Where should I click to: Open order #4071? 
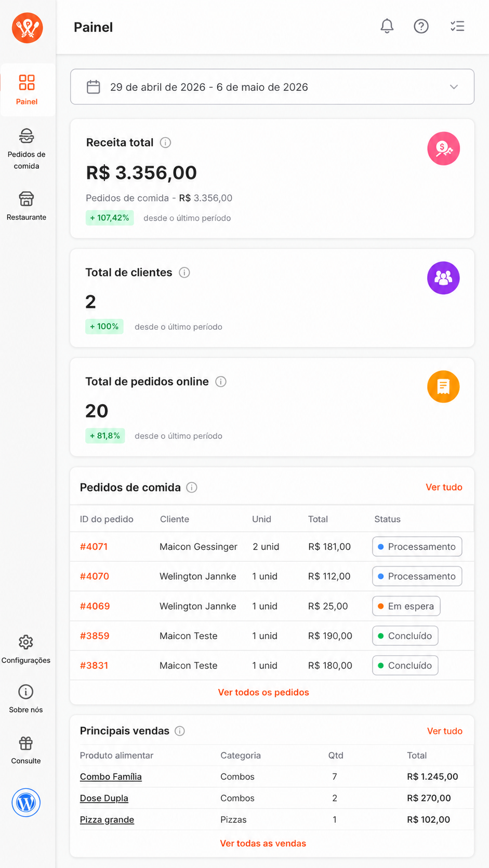[94, 547]
